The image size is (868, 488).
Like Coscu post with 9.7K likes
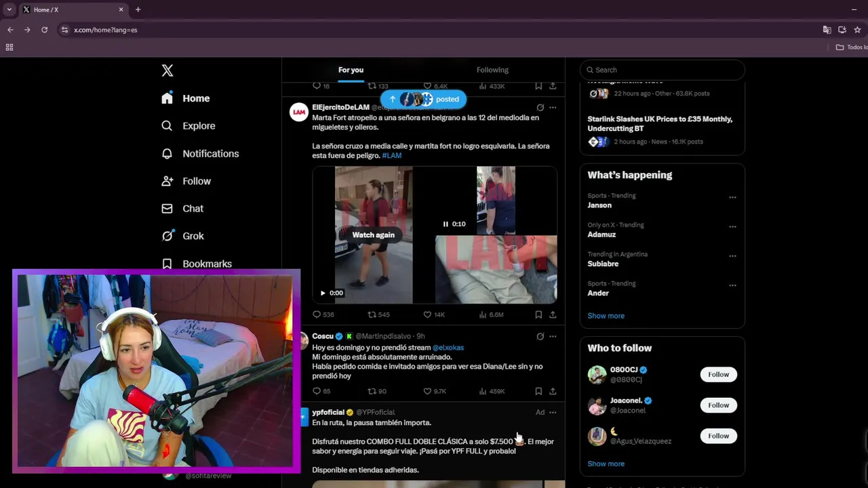(434, 391)
